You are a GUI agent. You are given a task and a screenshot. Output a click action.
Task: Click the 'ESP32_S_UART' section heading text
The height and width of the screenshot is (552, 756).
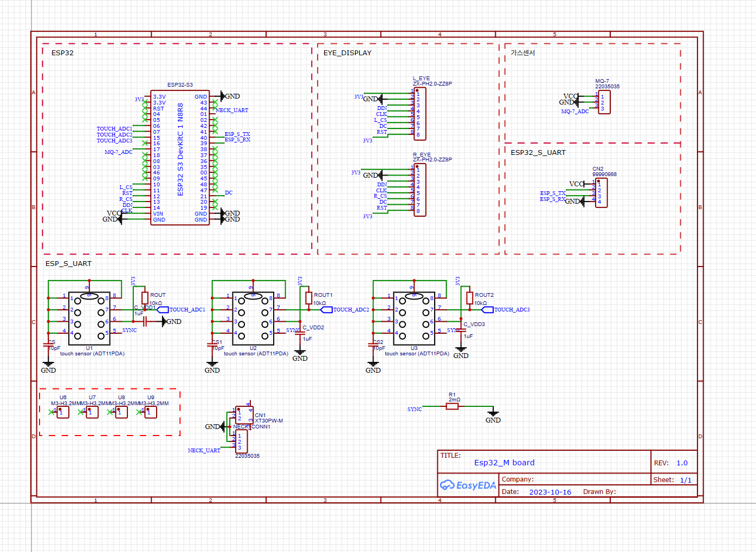click(538, 153)
